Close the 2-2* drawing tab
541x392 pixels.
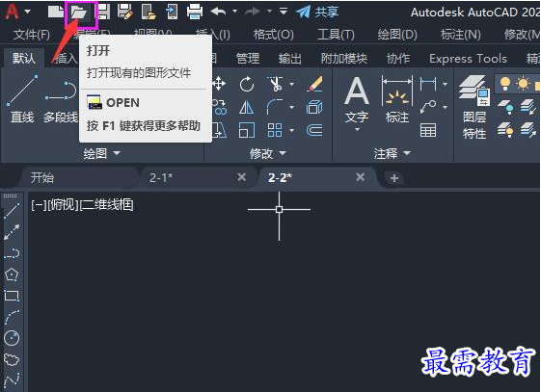click(x=361, y=177)
